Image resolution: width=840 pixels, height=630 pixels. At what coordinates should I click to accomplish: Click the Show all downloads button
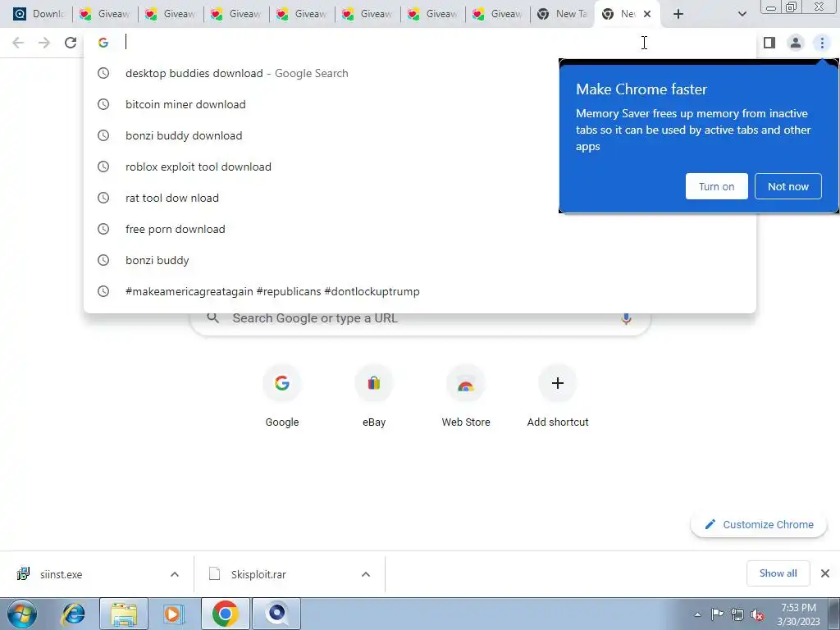point(778,573)
